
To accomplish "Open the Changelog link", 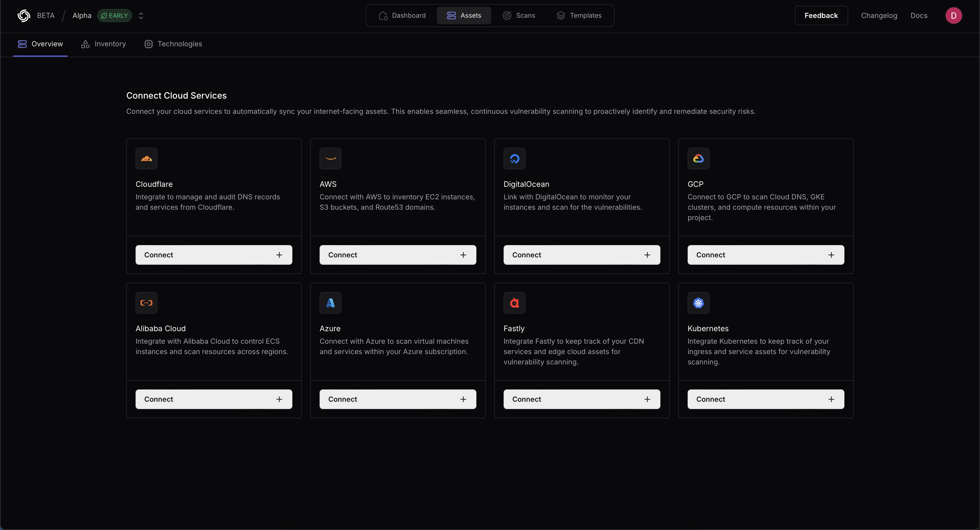I will pyautogui.click(x=879, y=15).
